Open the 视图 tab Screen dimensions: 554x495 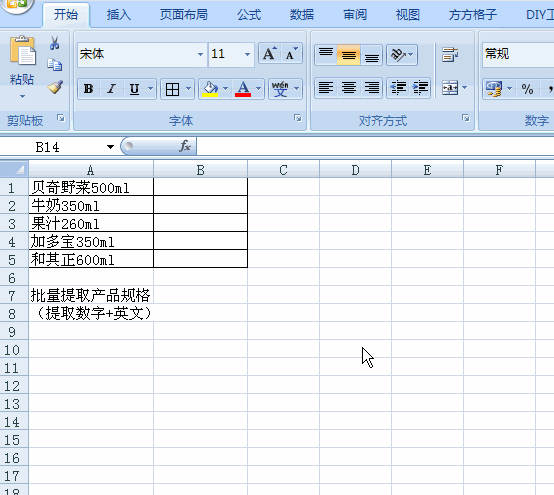click(x=408, y=15)
